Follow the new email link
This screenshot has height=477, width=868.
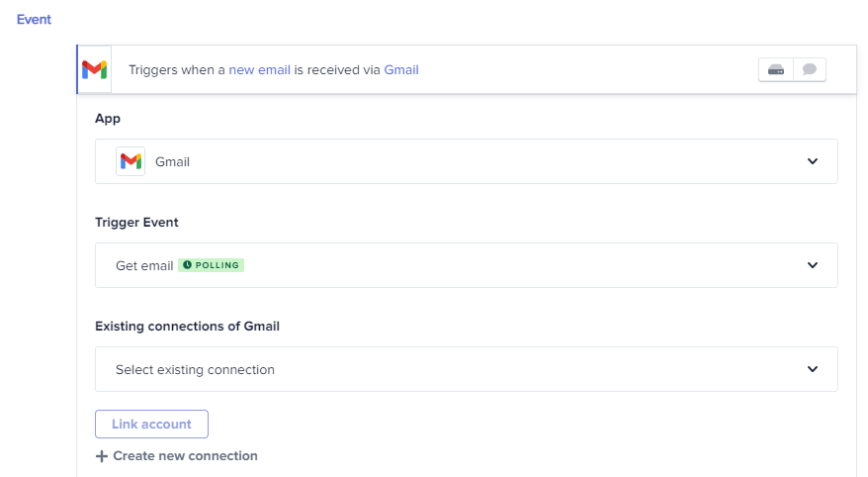[260, 70]
